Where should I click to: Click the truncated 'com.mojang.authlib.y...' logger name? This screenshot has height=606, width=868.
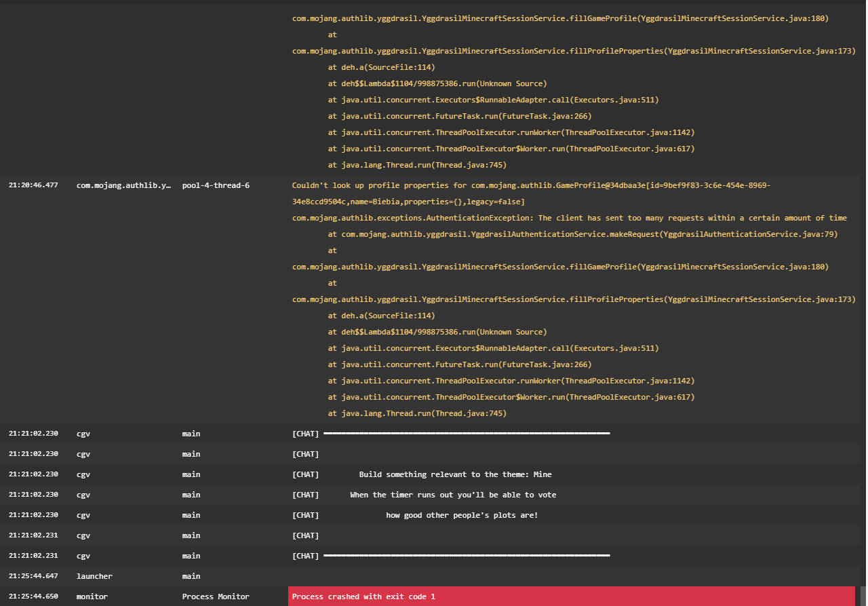point(123,185)
